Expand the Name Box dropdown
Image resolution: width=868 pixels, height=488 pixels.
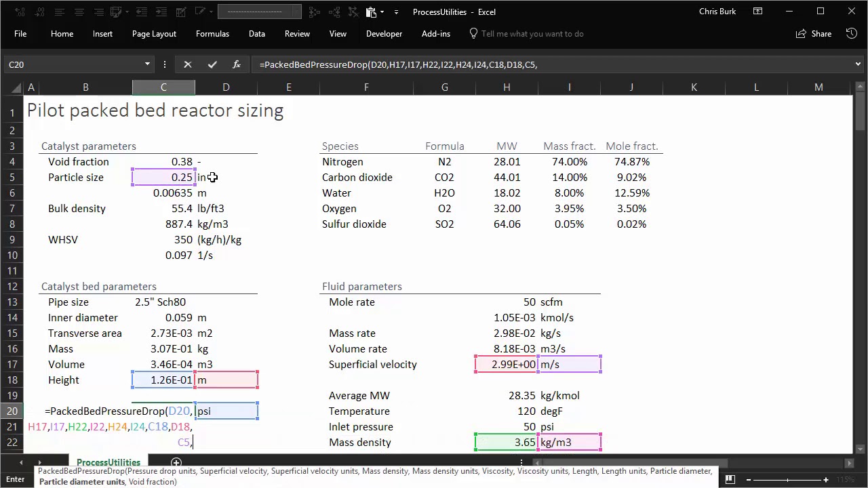147,64
